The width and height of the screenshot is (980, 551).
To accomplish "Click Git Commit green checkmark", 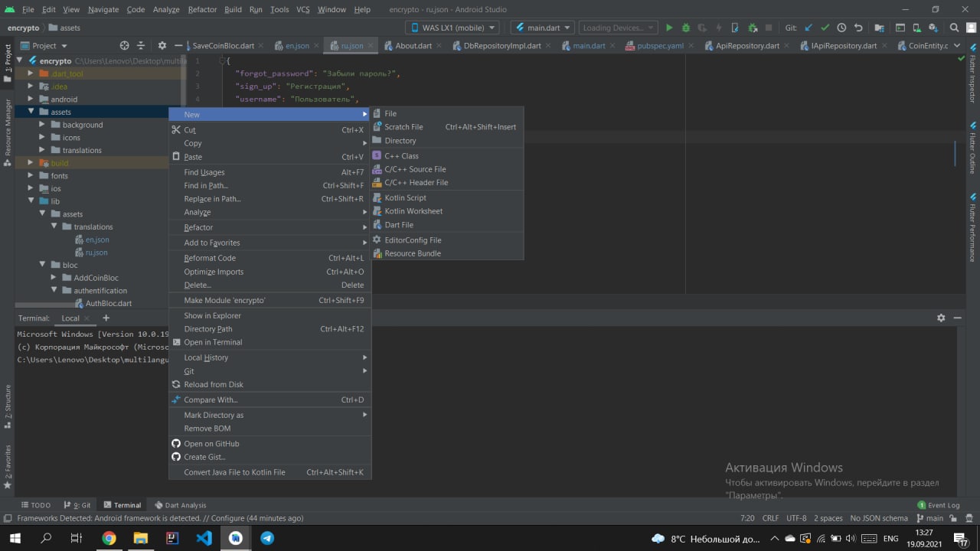I will pos(825,28).
